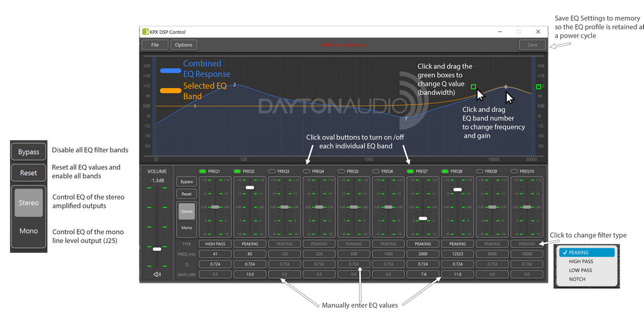The image size is (644, 314).
Task: Enable the FREQ10 band oval button
Action: pos(514,171)
